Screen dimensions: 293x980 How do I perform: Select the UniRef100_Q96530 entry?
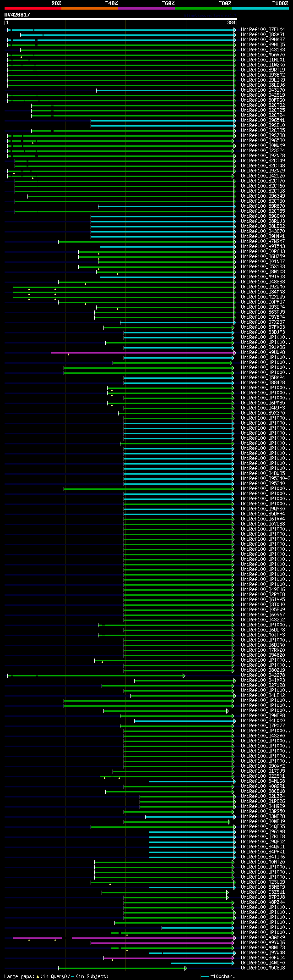(263, 141)
